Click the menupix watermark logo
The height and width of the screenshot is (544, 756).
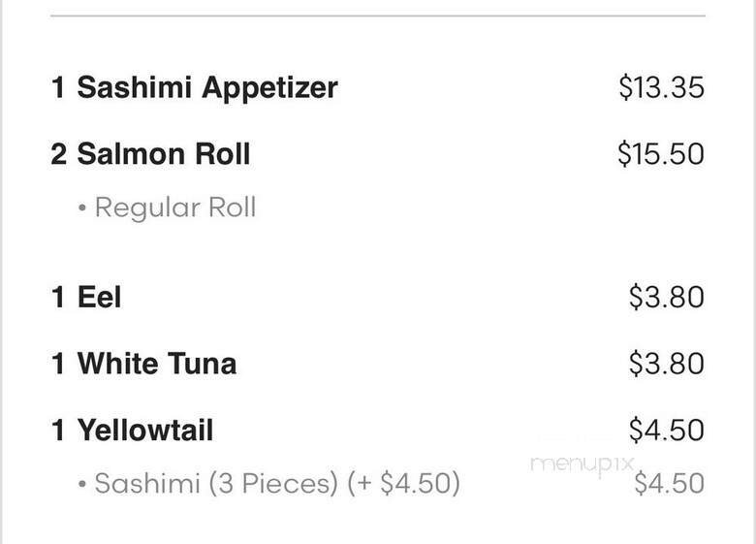pos(582,464)
